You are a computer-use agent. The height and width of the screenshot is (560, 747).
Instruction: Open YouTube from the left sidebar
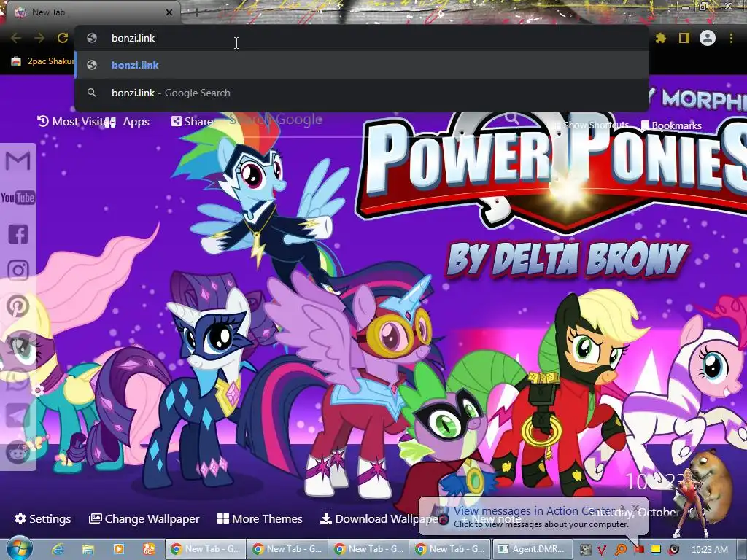coord(18,198)
